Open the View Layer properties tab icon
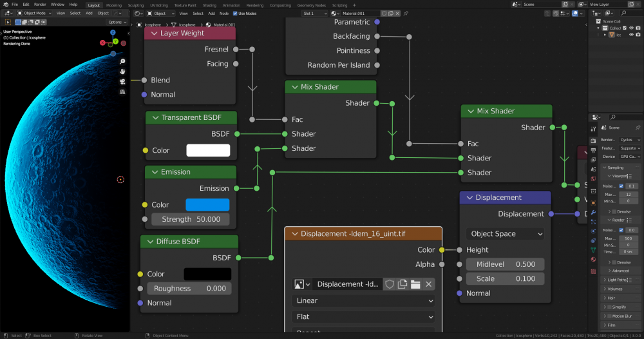Viewport: 644px width, 339px height. coord(593,160)
